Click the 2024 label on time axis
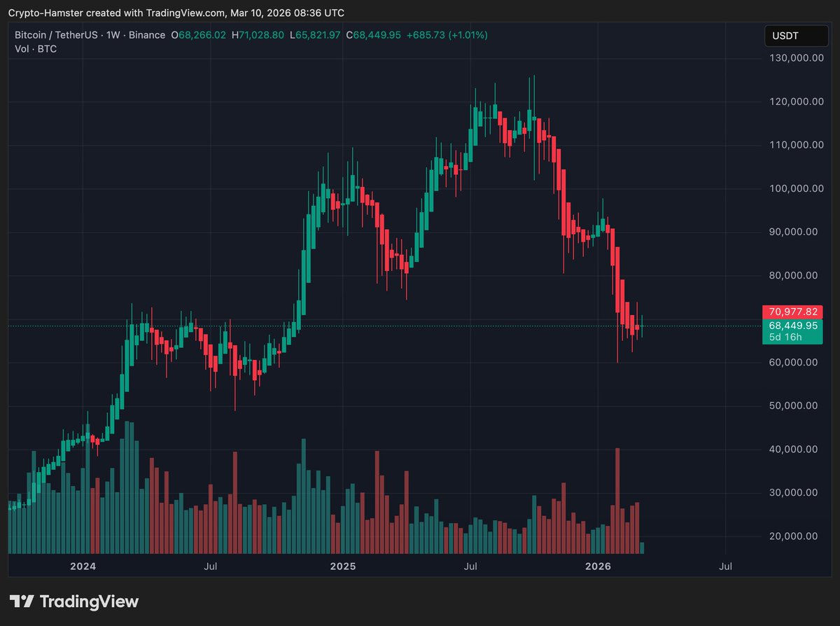Viewport: 840px width, 626px height. [x=84, y=566]
